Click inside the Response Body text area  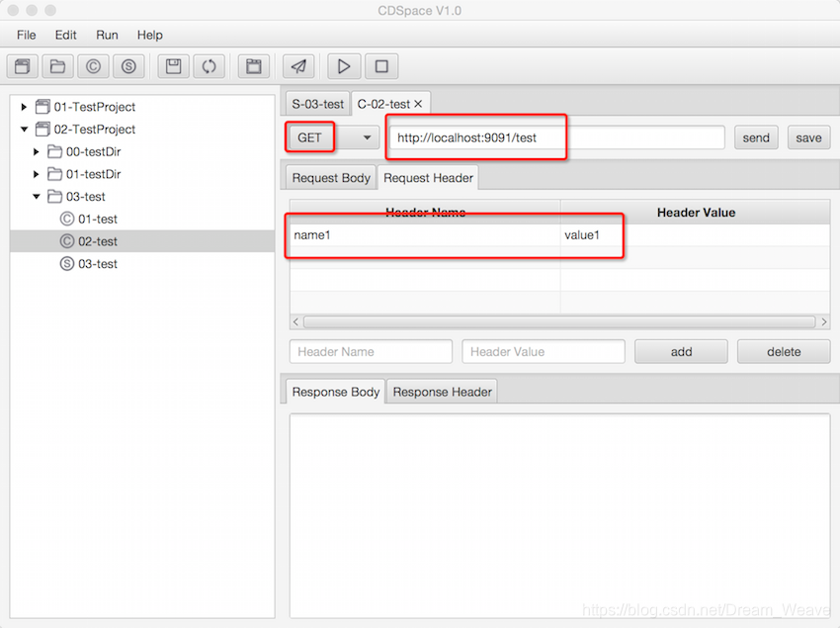pos(559,515)
